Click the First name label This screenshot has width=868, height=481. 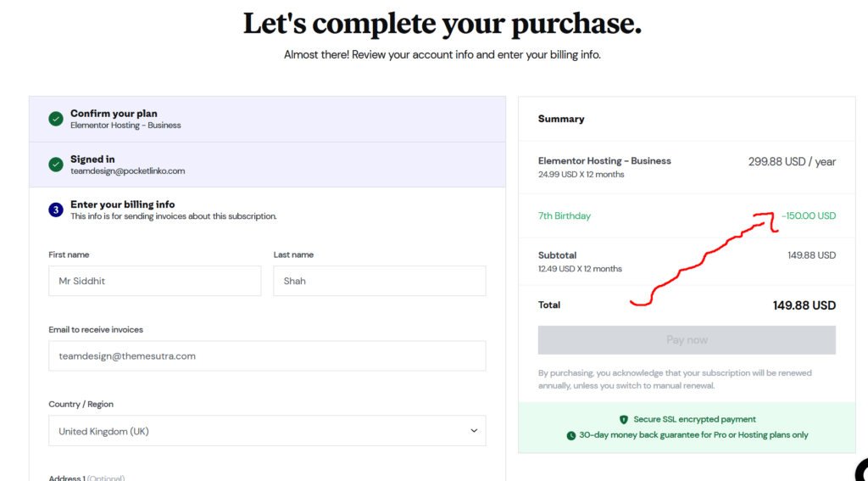pos(69,254)
